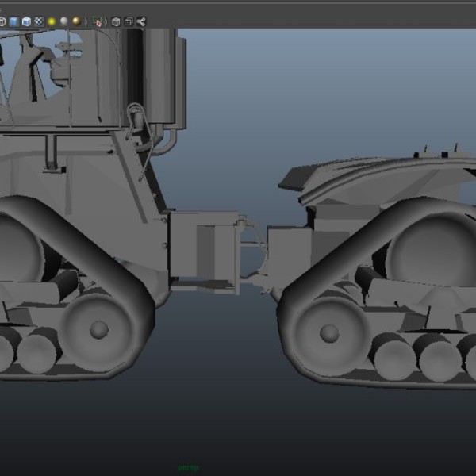Toggle X-ray joints share-like icon

pos(141,22)
